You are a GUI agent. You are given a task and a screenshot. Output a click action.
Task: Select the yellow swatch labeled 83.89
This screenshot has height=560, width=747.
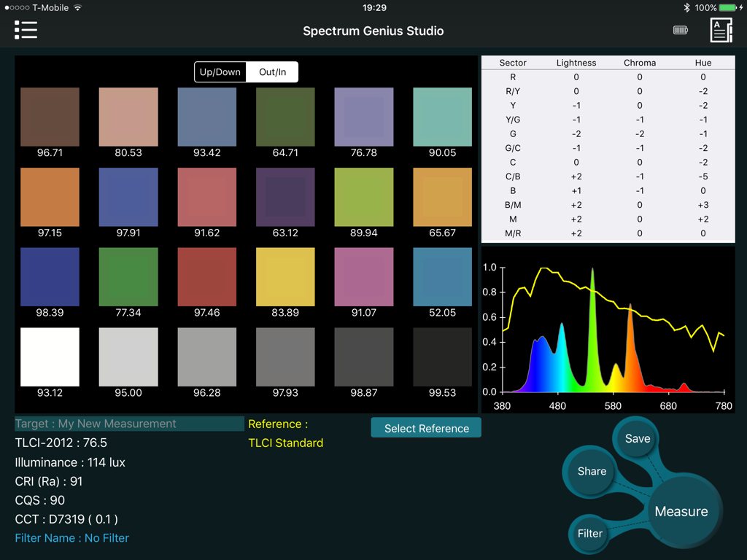tap(285, 276)
